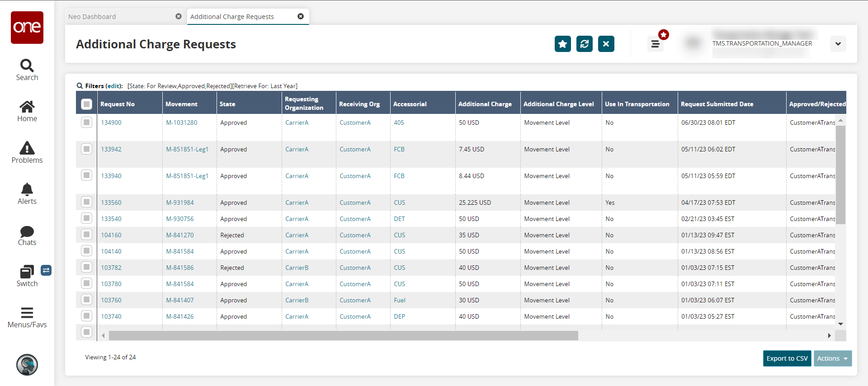Open request number 103740 link
This screenshot has height=386, width=868.
tap(111, 316)
